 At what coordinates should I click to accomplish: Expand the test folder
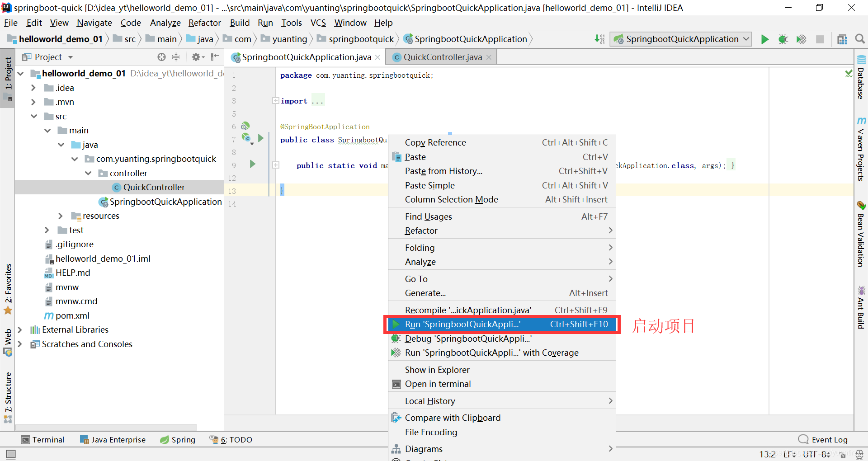[x=47, y=230]
